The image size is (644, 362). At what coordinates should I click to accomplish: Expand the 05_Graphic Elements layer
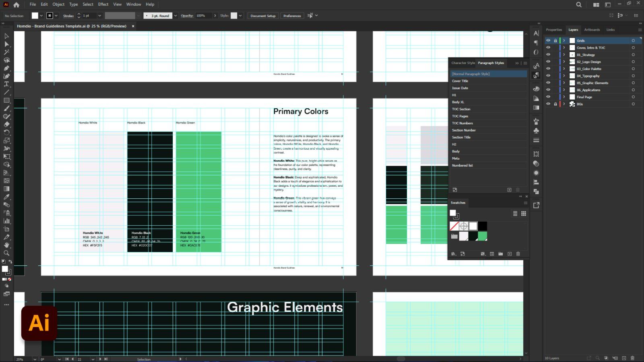tap(564, 83)
